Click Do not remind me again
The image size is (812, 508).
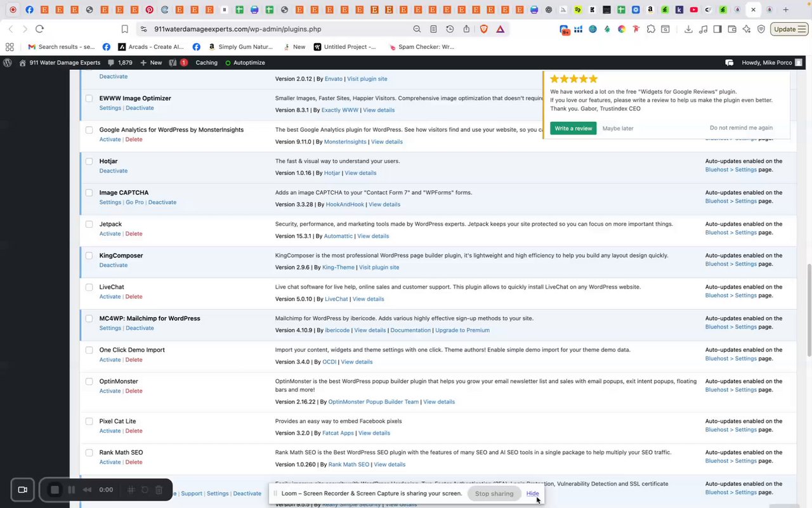pos(741,128)
